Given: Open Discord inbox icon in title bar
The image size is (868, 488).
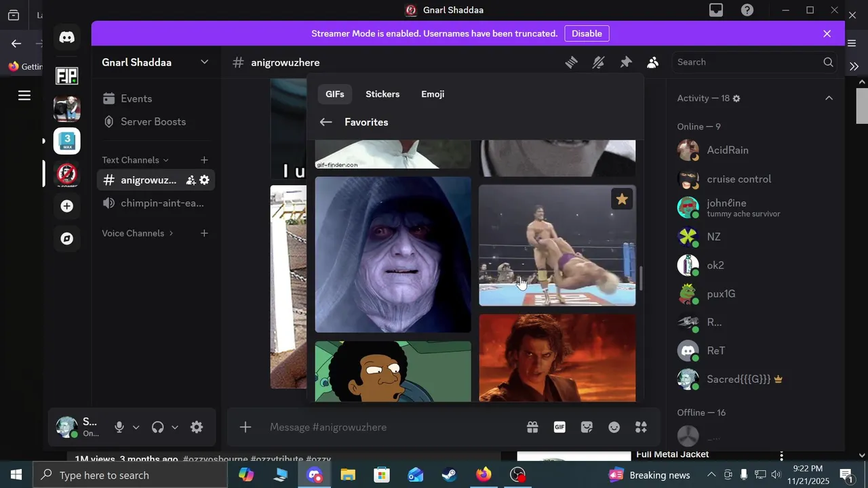Looking at the screenshot, I should 715,10.
